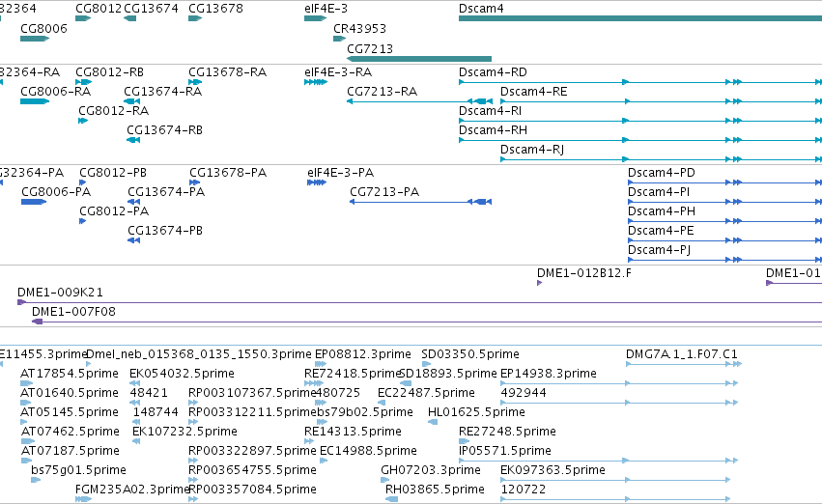This screenshot has width=822, height=504.
Task: Select protein CG13674-PA
Action: tap(166, 192)
